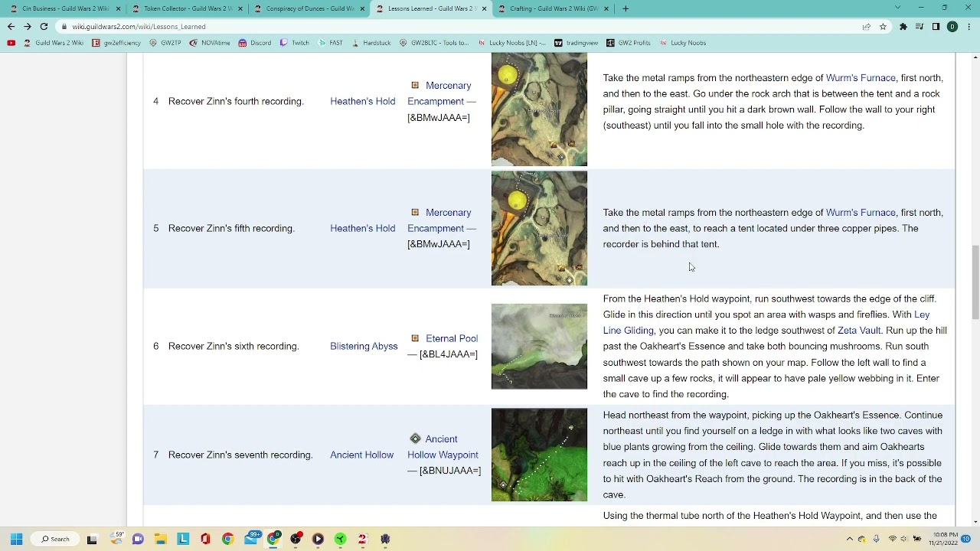Open the browser extensions puzzle icon
This screenshot has width=980, height=551.
(903, 27)
